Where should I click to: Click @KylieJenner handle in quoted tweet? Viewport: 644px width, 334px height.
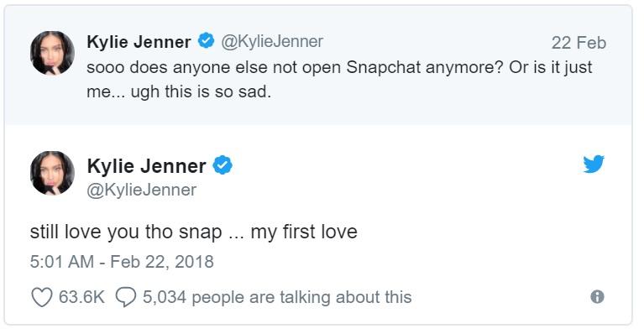coord(272,42)
